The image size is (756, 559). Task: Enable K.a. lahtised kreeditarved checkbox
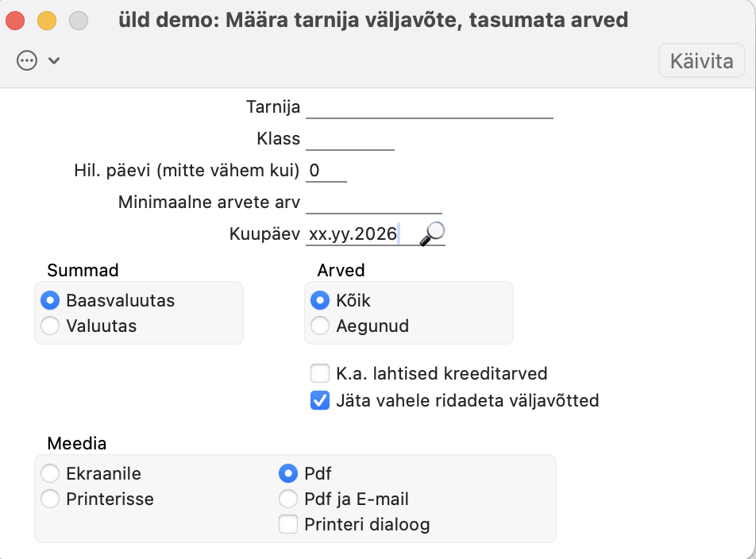tap(320, 373)
